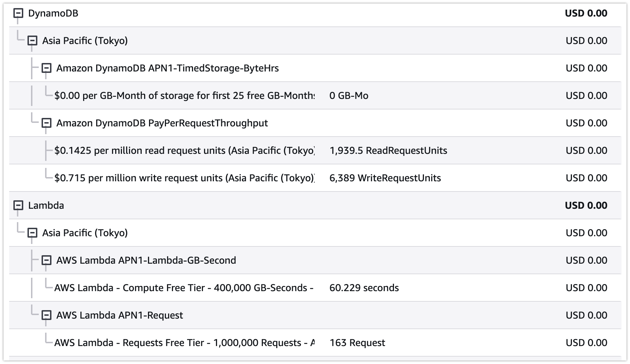The height and width of the screenshot is (364, 630).
Task: Select $0.715 per million write request line
Action: click(x=185, y=178)
